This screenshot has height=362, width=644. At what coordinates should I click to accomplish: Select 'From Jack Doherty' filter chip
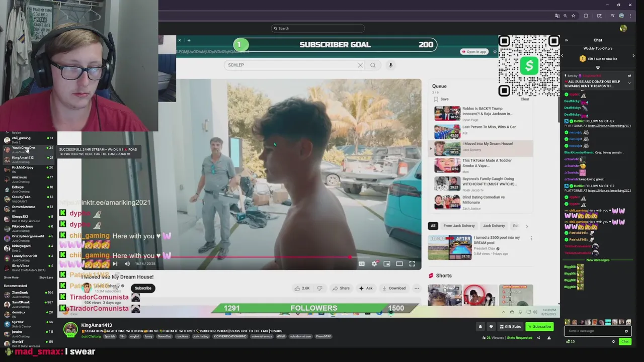(459, 226)
